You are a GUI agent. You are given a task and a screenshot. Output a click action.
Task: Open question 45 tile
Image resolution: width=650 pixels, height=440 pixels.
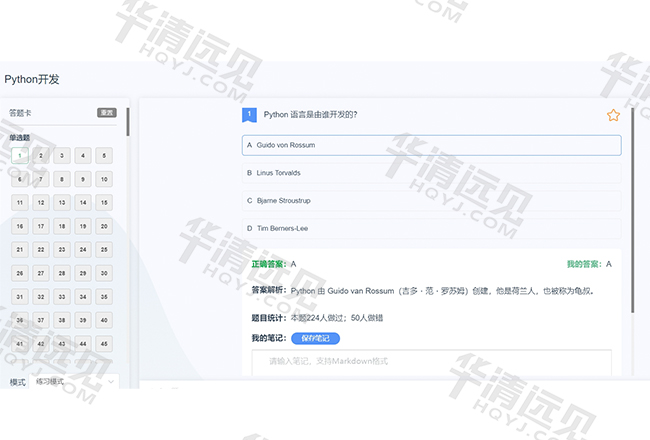[x=104, y=343]
